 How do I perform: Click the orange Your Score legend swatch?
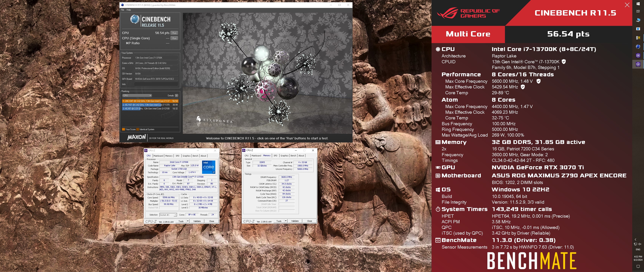point(124,129)
